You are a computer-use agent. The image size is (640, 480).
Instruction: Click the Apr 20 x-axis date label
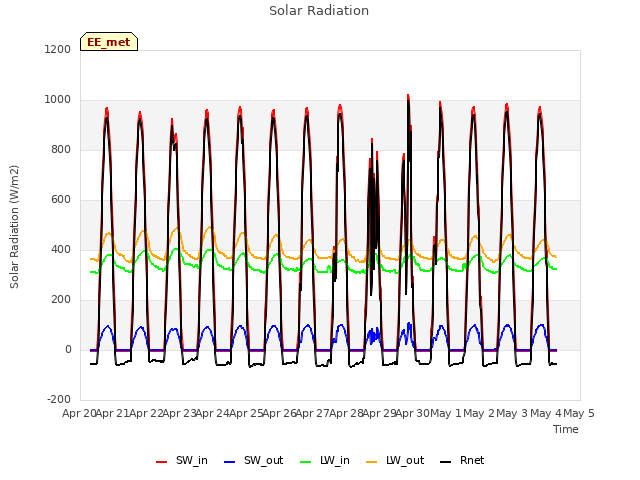[x=79, y=413]
